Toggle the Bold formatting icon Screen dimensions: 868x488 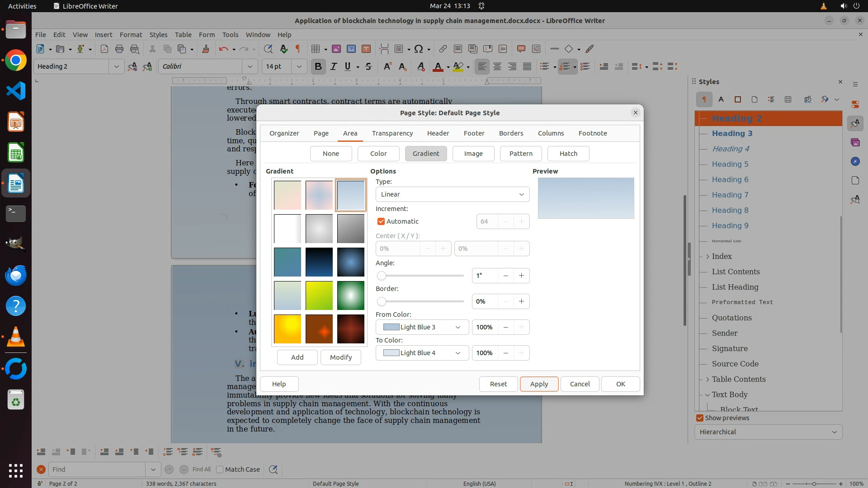[318, 67]
